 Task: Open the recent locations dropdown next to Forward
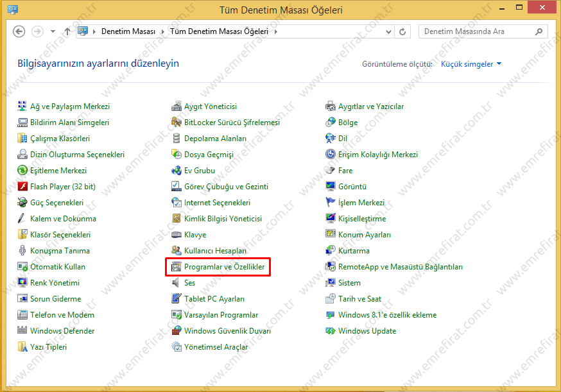click(53, 31)
